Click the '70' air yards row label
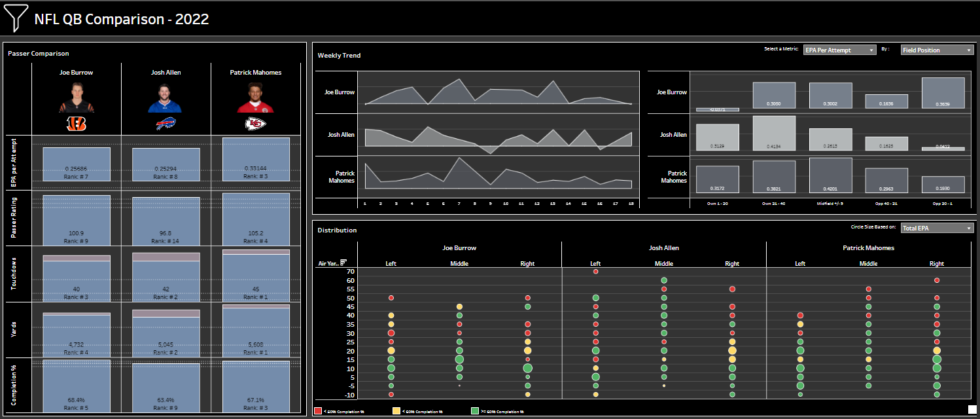Image resolution: width=980 pixels, height=419 pixels. 350,271
